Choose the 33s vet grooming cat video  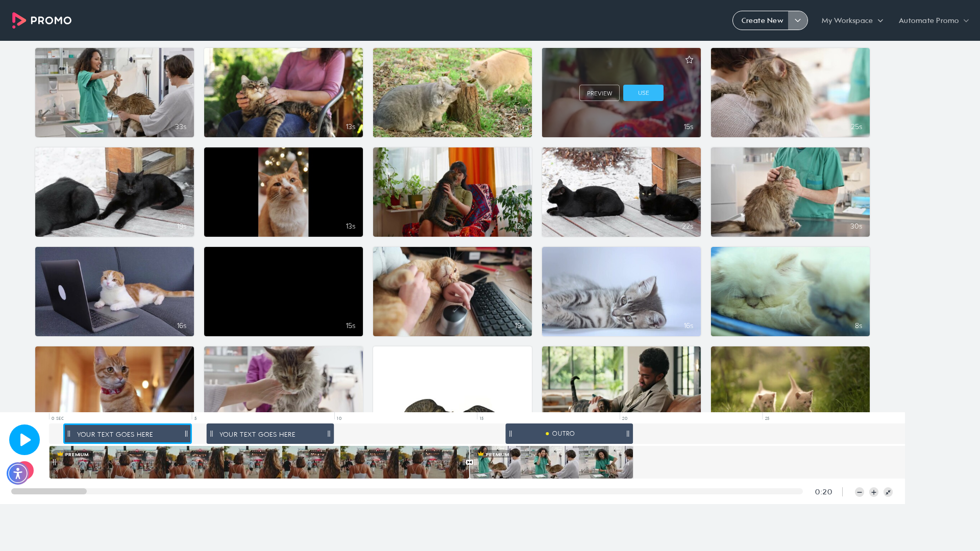click(x=114, y=92)
